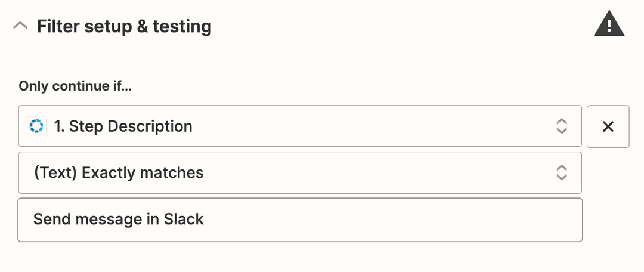Toggle the section chevron beside Filter setup
Screen dimensions: 644x272
(21, 26)
